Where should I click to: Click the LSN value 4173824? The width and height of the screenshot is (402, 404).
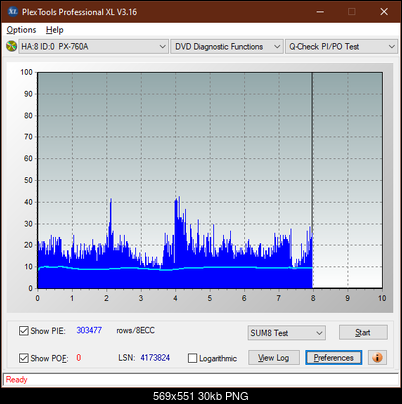(x=155, y=358)
